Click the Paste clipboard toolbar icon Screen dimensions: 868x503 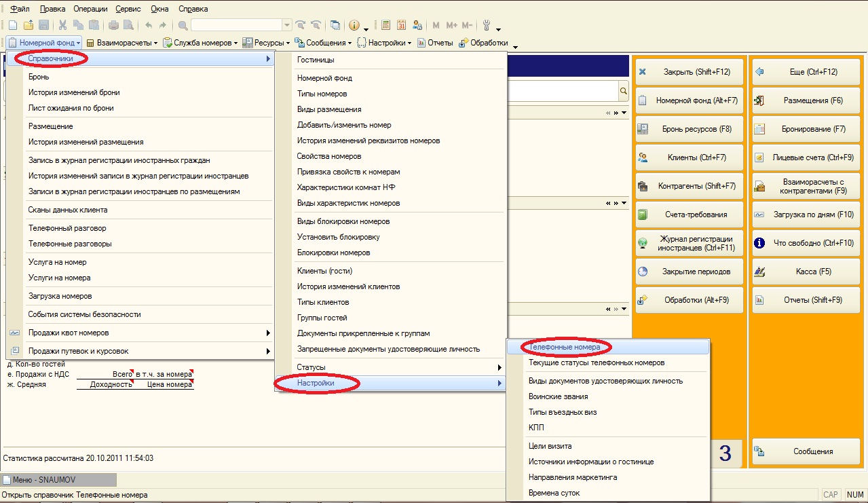pyautogui.click(x=94, y=26)
